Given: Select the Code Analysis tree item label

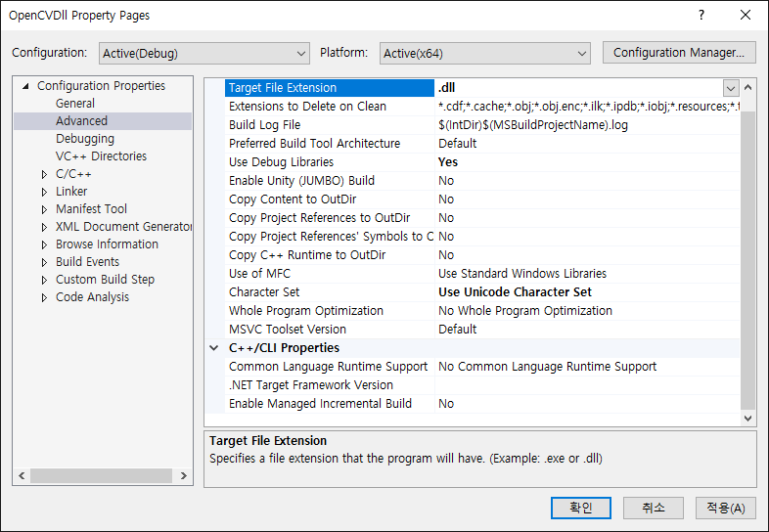Looking at the screenshot, I should point(92,297).
